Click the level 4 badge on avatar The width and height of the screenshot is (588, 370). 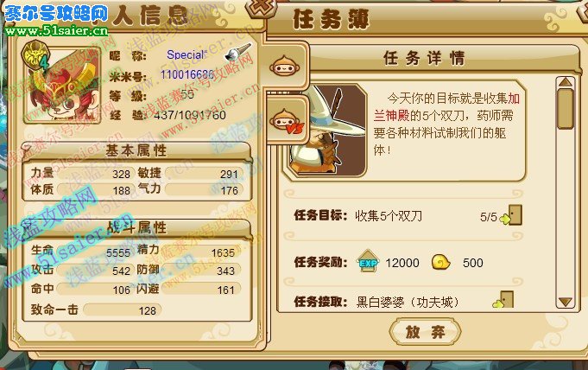(35, 57)
